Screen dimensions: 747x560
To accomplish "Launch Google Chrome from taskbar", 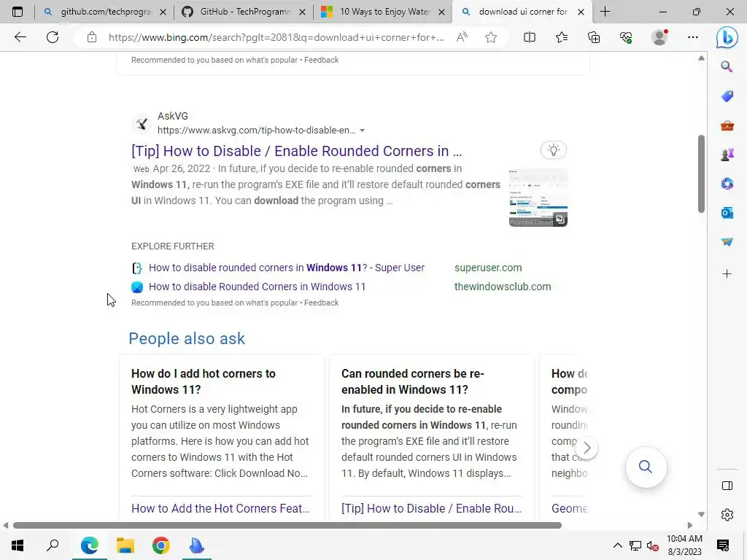I will tap(161, 545).
